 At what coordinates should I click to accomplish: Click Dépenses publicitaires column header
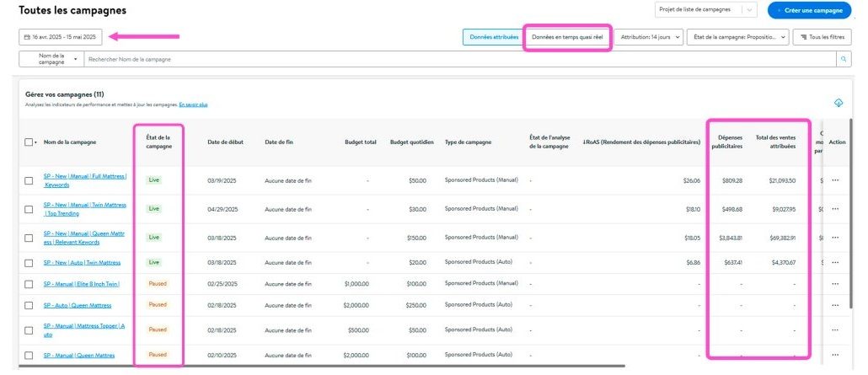pyautogui.click(x=726, y=142)
